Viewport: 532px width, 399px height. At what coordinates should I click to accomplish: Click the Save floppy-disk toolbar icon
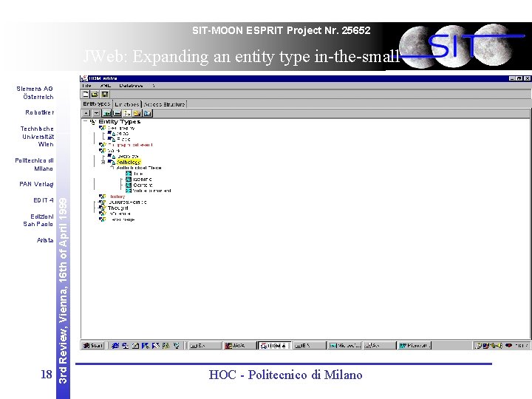[104, 94]
